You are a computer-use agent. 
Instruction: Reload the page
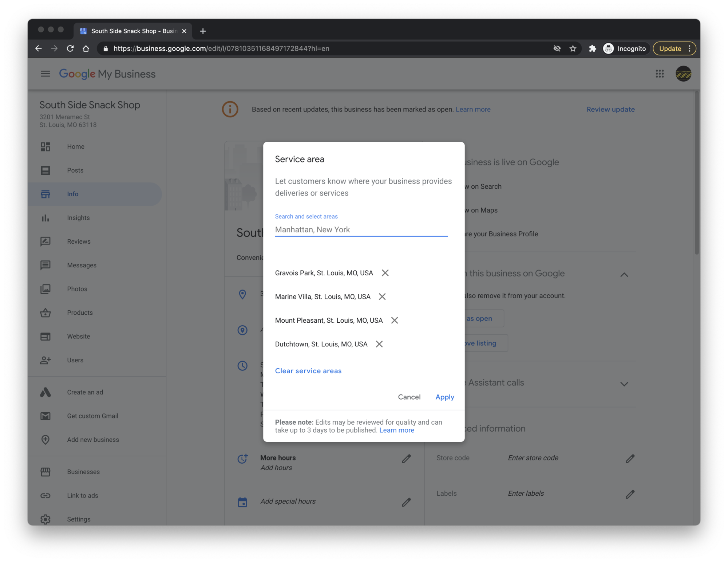(x=70, y=48)
